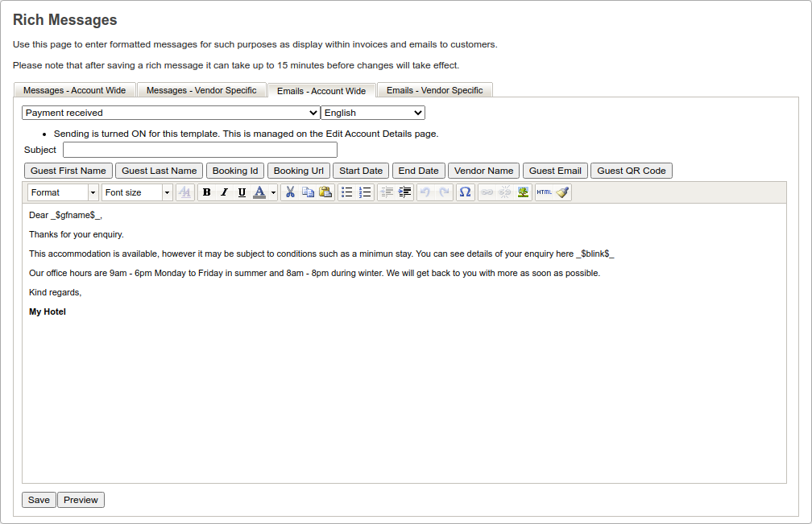This screenshot has height=524, width=812.
Task: Click into the Subject input field
Action: [200, 150]
